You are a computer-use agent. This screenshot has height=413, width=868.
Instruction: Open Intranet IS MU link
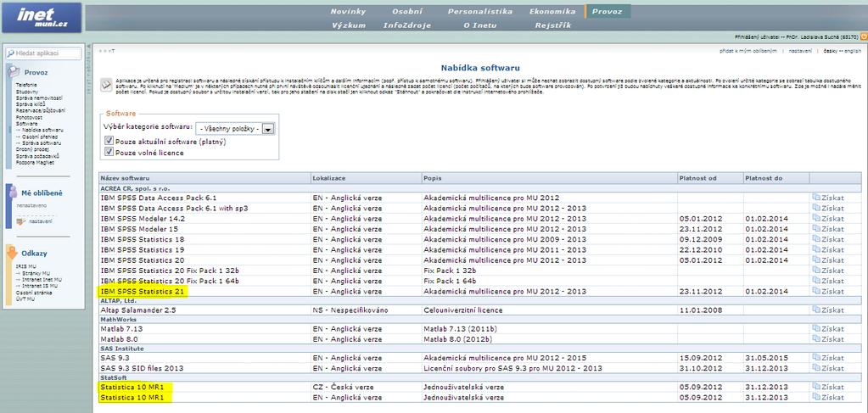[x=40, y=287]
